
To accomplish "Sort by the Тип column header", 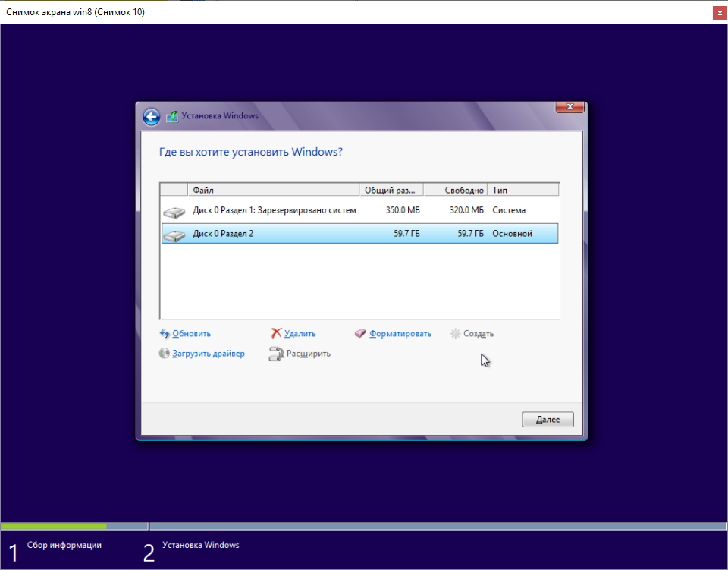I will click(522, 190).
